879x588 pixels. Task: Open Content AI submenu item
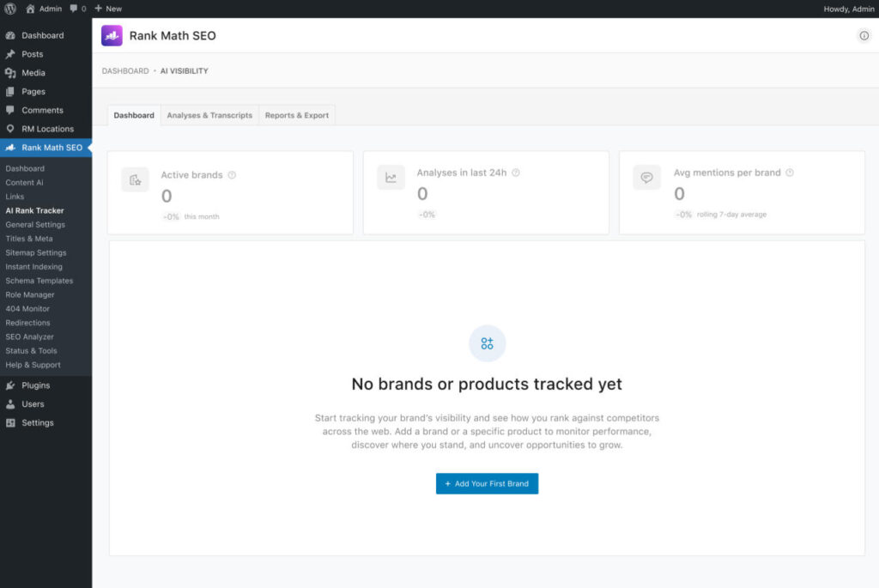point(24,182)
